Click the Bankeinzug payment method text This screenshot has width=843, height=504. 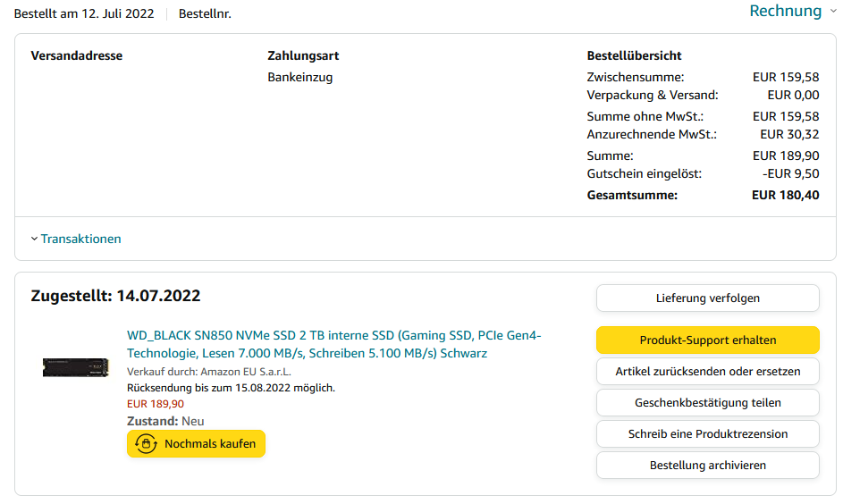pyautogui.click(x=299, y=78)
